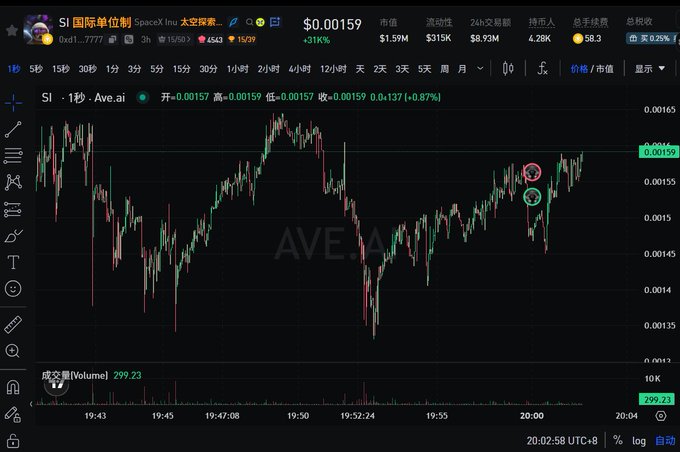Screen dimensions: 680x452
Task: Click the 成交量(Volume) indicator label
Action: point(75,375)
